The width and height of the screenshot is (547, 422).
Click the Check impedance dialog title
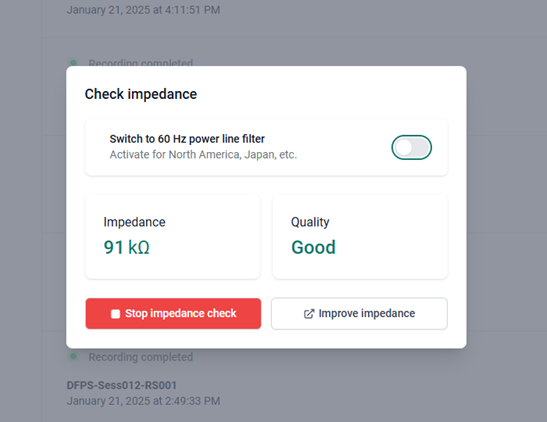point(141,94)
